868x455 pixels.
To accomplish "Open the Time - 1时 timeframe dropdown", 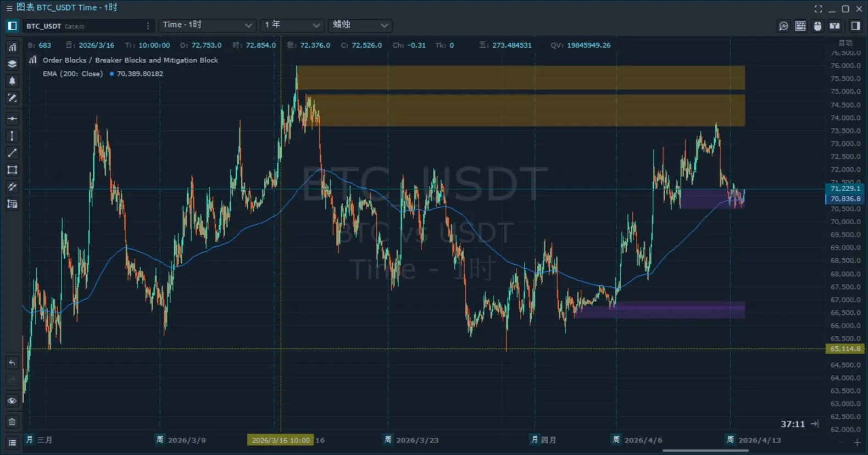I will point(208,25).
